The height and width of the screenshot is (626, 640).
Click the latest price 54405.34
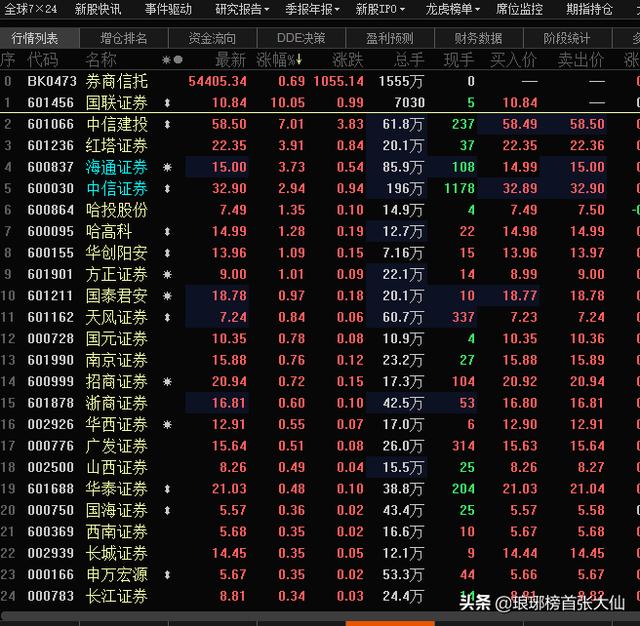218,81
